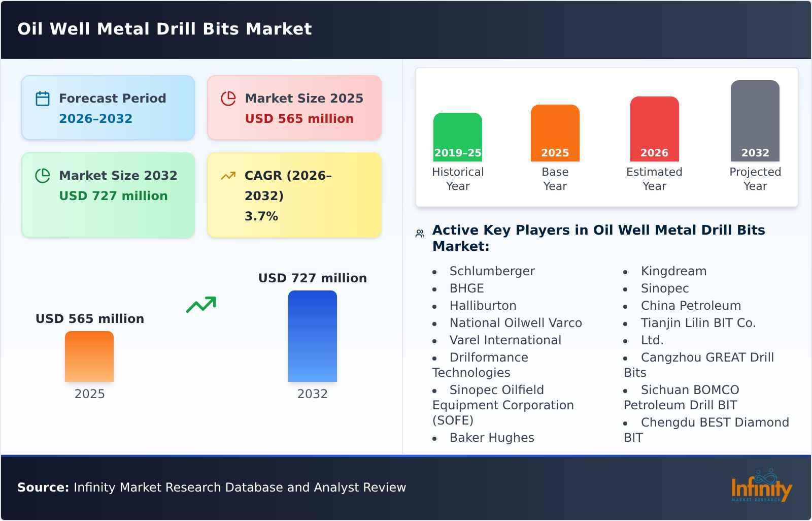
Task: Click Kingdream in the key players list
Action: point(673,271)
